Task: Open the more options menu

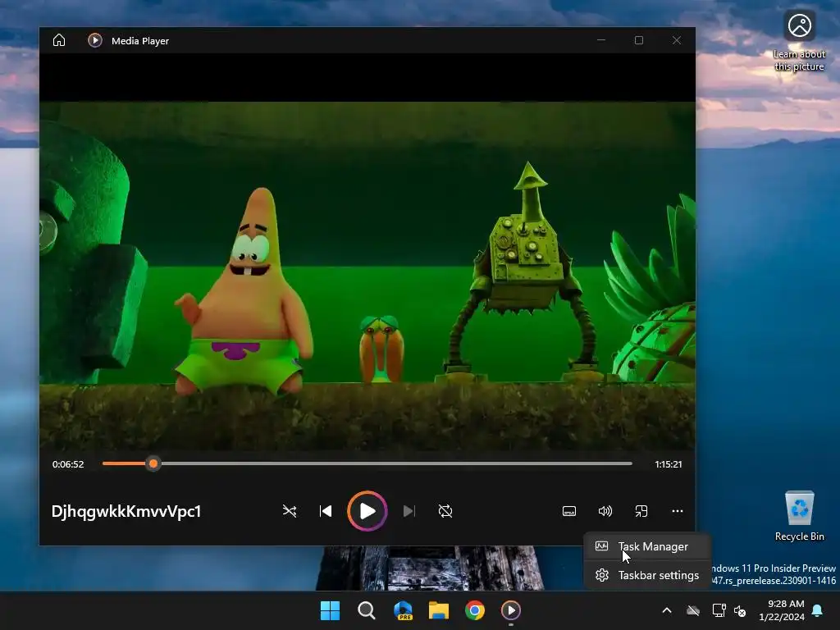Action: 677,511
